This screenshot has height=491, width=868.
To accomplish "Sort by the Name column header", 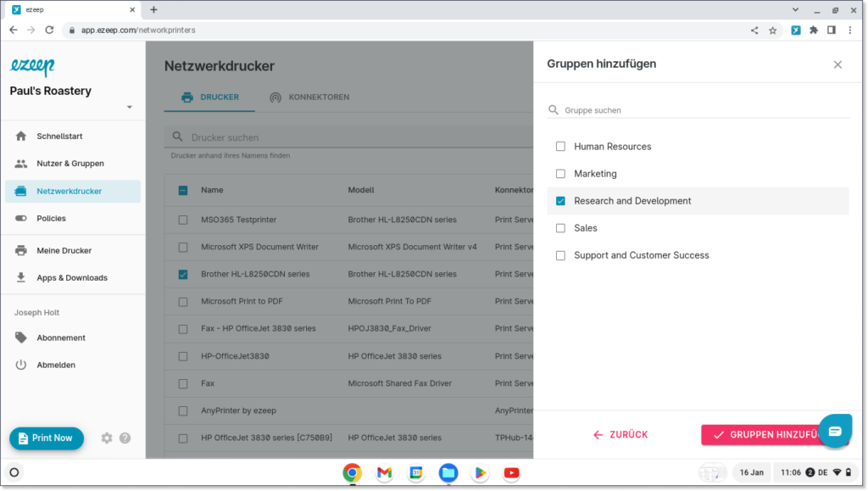I will tap(212, 190).
